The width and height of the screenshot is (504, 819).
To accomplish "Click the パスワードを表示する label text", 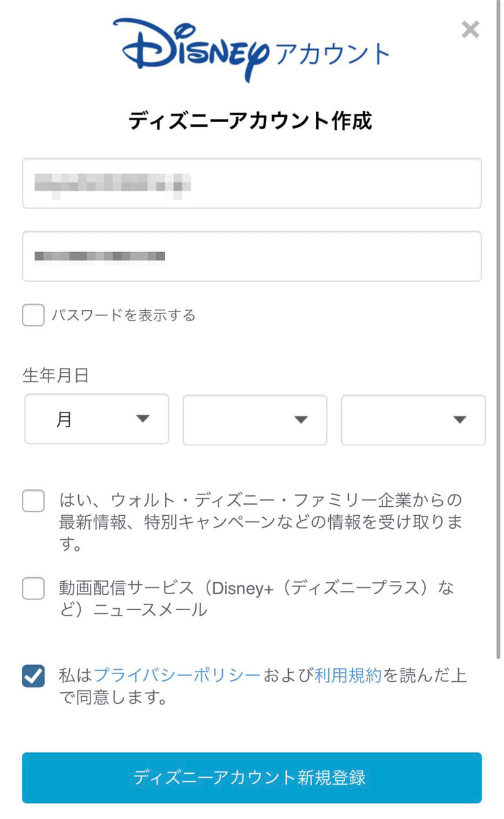I will 123,315.
